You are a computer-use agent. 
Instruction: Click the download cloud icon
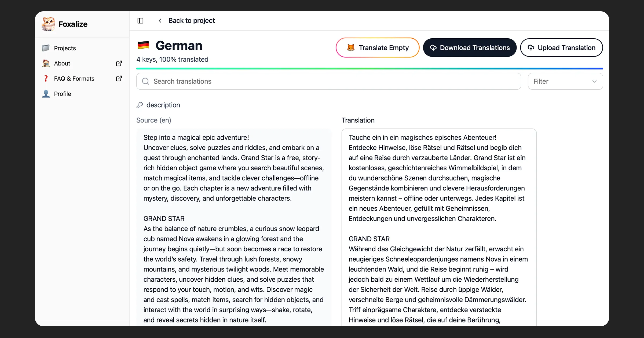[x=434, y=47]
